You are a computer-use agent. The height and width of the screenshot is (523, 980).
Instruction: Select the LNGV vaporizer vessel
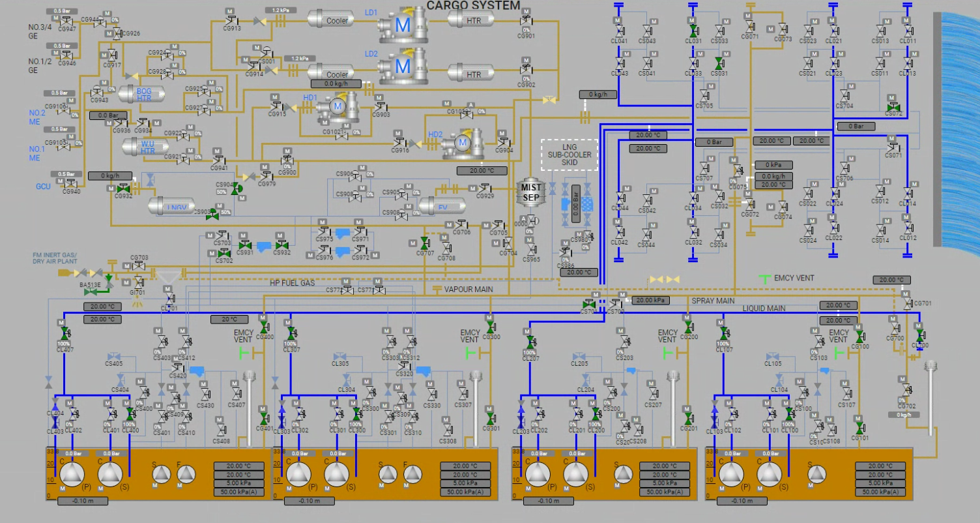point(172,207)
